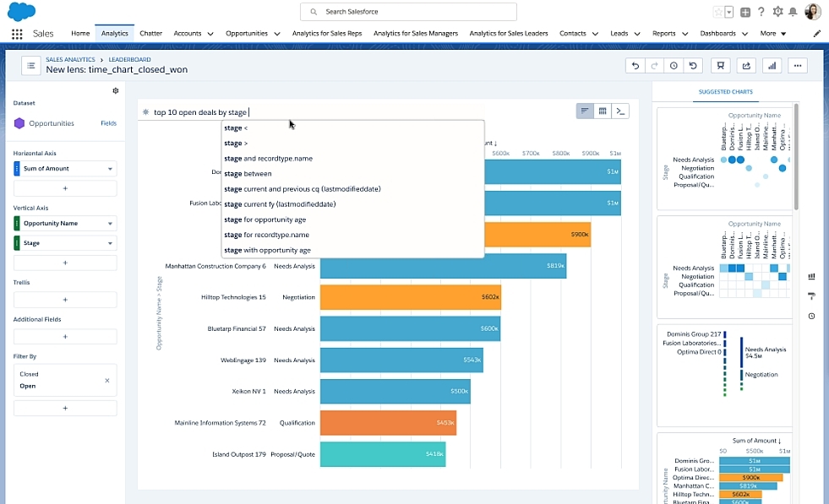Expand the Sum of Amount dropdown
This screenshot has height=504, width=829.
(110, 169)
